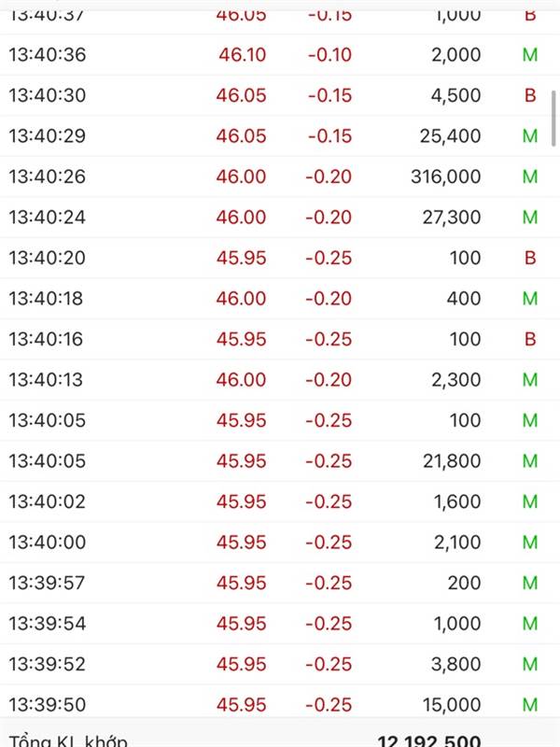Click the vertical scrollbar thumb
The image size is (560, 747).
click(553, 119)
